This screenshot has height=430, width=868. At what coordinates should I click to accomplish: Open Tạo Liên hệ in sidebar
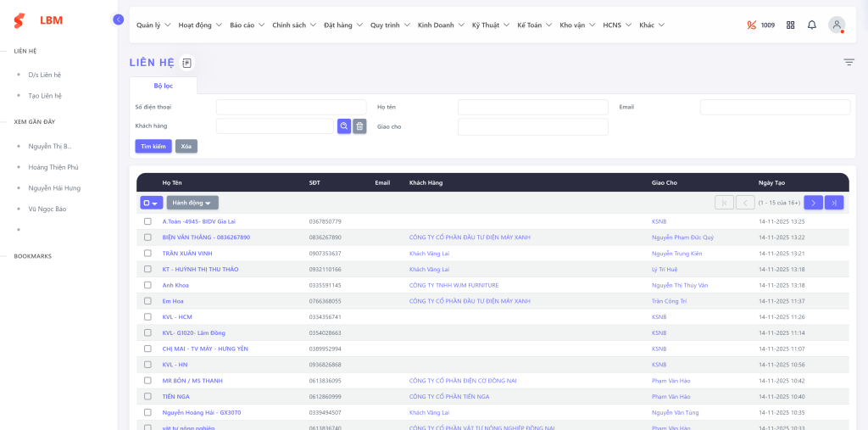(45, 96)
